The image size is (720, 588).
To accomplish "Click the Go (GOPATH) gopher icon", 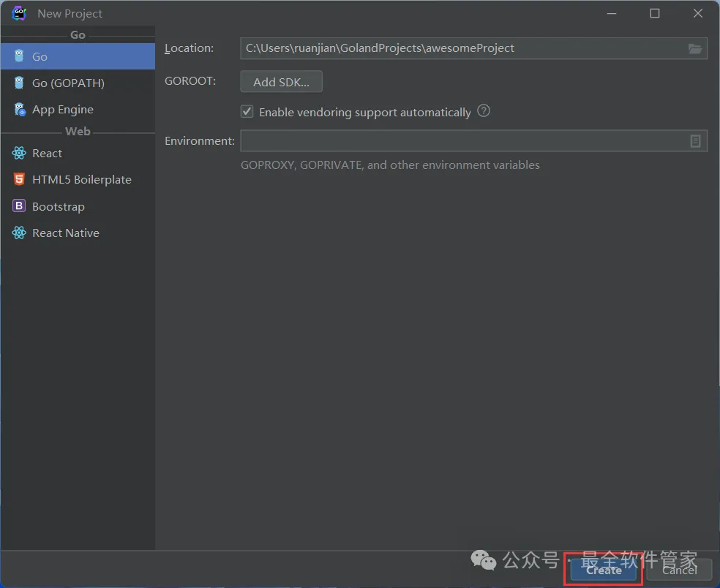I will pyautogui.click(x=19, y=83).
